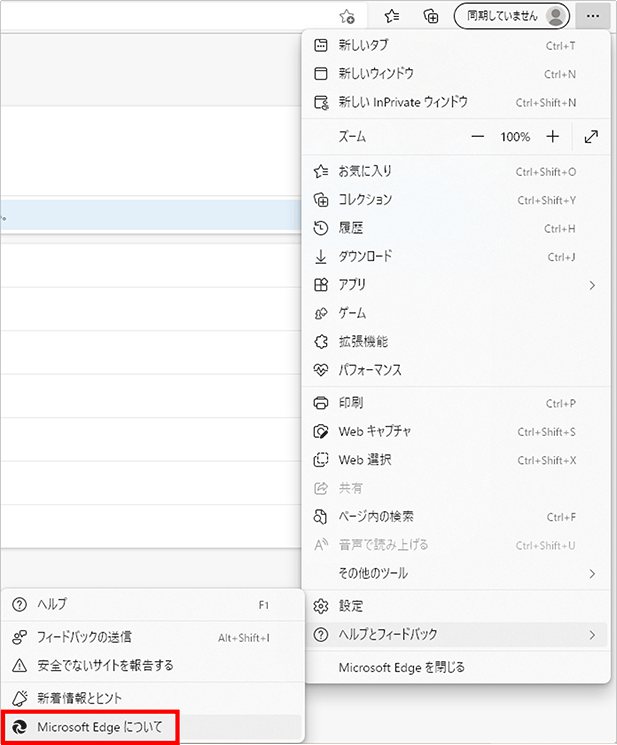
Task: Open お気に入り menu item
Action: coord(456,171)
